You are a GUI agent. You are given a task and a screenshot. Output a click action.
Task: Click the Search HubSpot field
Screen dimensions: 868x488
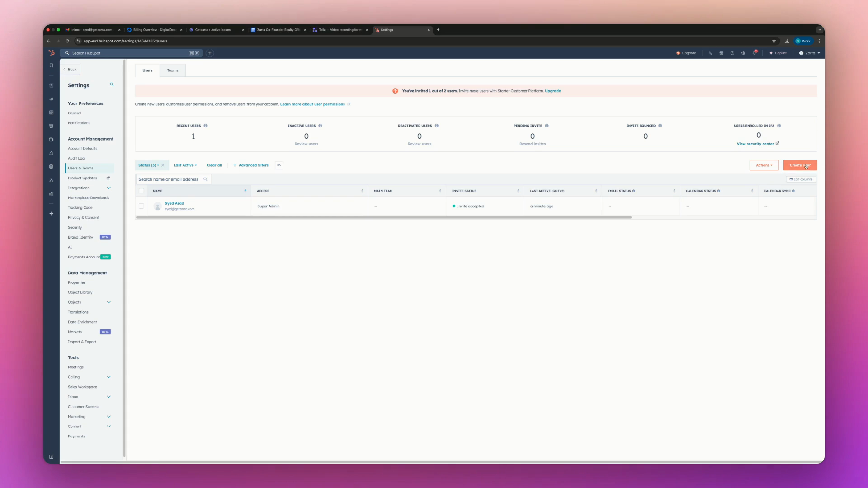[x=131, y=53]
